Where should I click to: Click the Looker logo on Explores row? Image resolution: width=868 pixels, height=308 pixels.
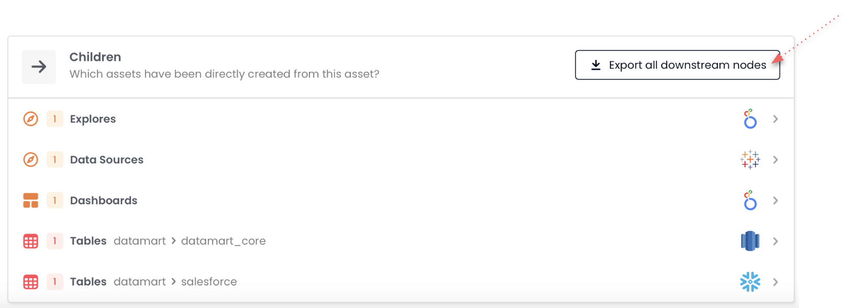tap(750, 119)
